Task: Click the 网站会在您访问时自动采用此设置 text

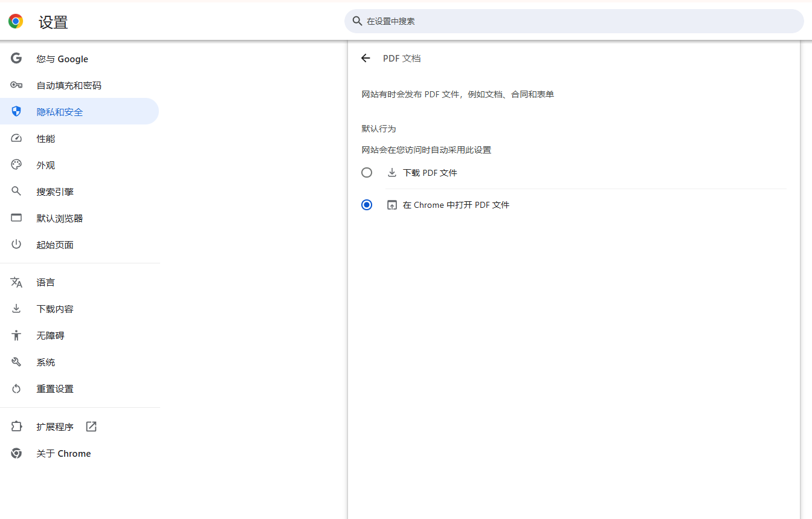Action: tap(427, 150)
